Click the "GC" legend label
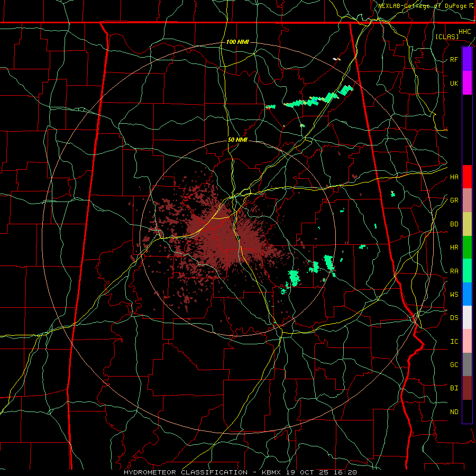The width and height of the screenshot is (476, 476). pos(454,364)
